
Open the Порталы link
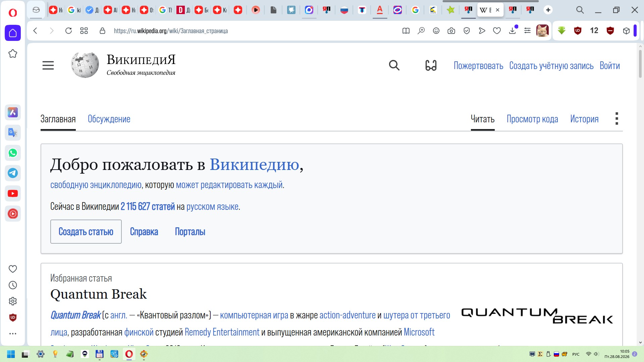[x=190, y=232]
